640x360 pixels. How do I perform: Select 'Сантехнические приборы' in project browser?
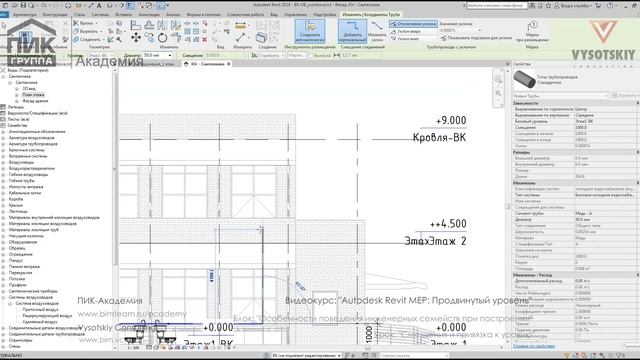coord(33,291)
